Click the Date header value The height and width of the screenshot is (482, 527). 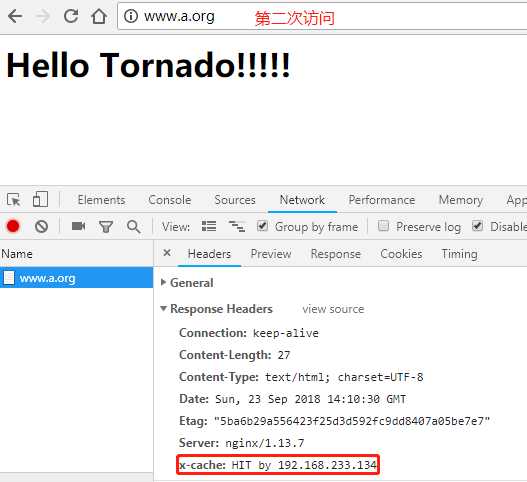(x=311, y=399)
